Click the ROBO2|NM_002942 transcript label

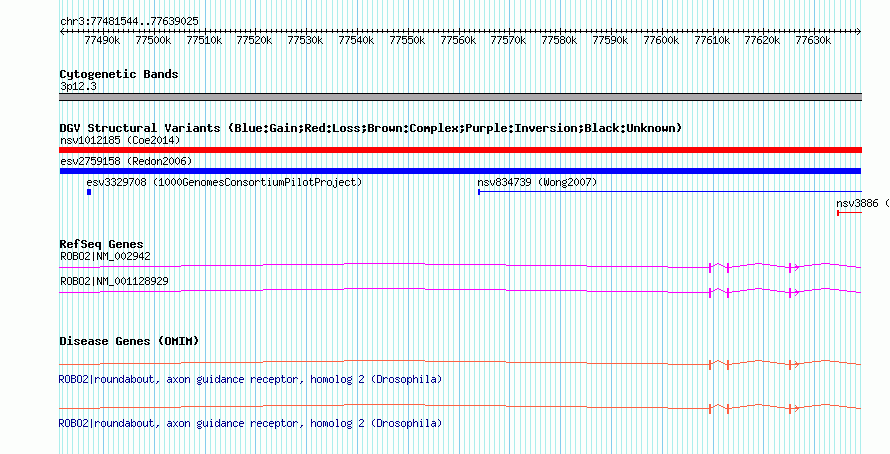point(106,257)
